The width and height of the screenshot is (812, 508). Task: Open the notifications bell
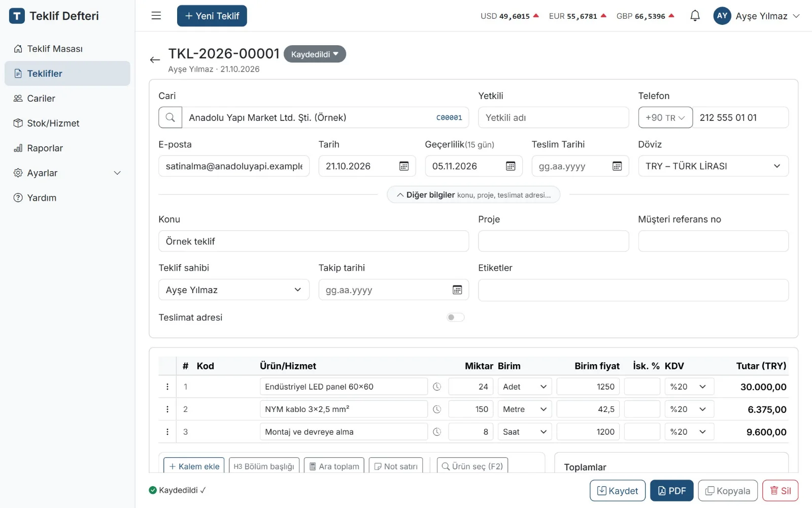tap(695, 16)
